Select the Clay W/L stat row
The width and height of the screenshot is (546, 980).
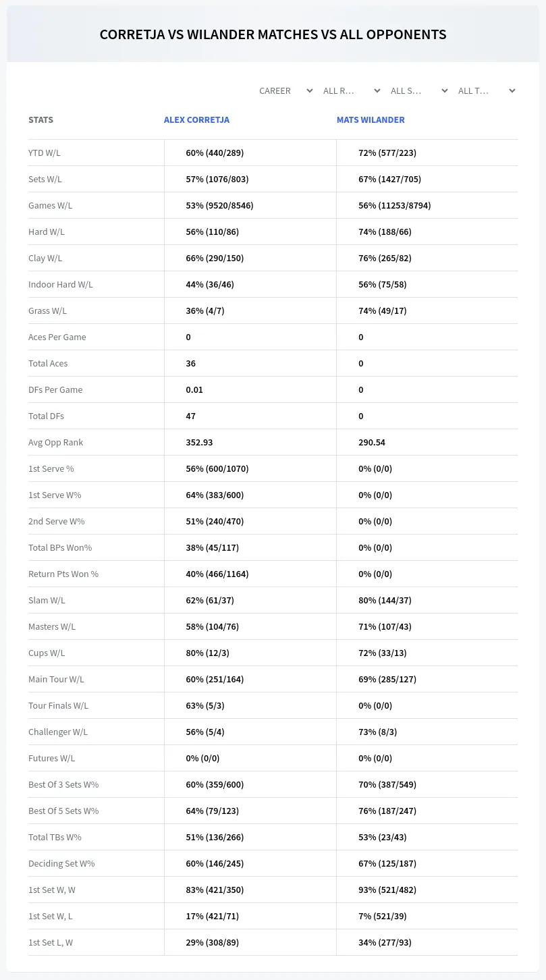pyautogui.click(x=273, y=258)
